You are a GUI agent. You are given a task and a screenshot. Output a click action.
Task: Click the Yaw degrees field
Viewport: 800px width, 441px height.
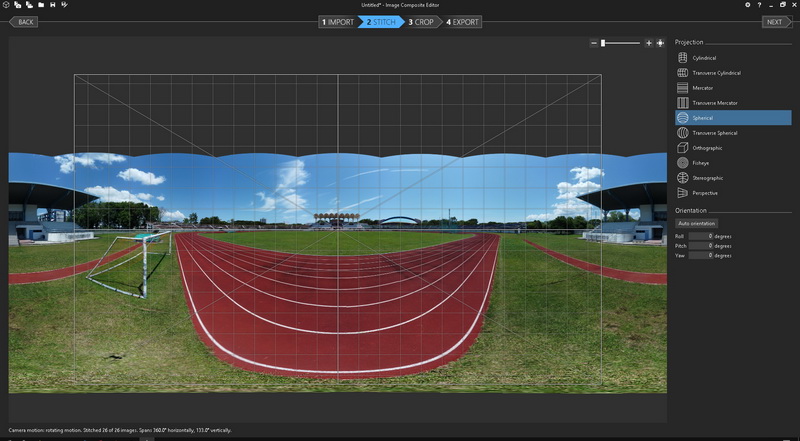(x=701, y=255)
